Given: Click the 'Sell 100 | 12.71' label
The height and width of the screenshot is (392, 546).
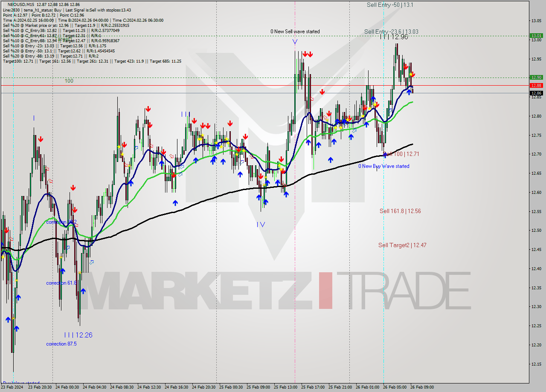Looking at the screenshot, I should (x=401, y=154).
